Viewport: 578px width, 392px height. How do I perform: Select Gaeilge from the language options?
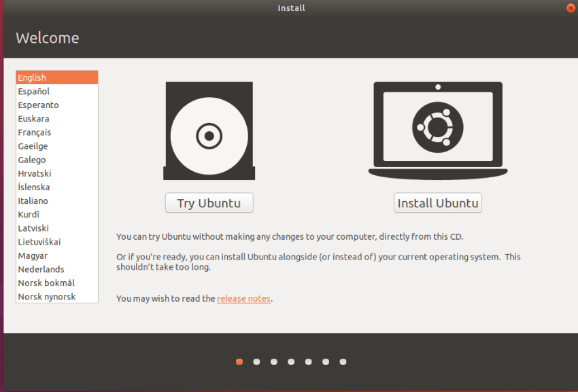tap(33, 145)
